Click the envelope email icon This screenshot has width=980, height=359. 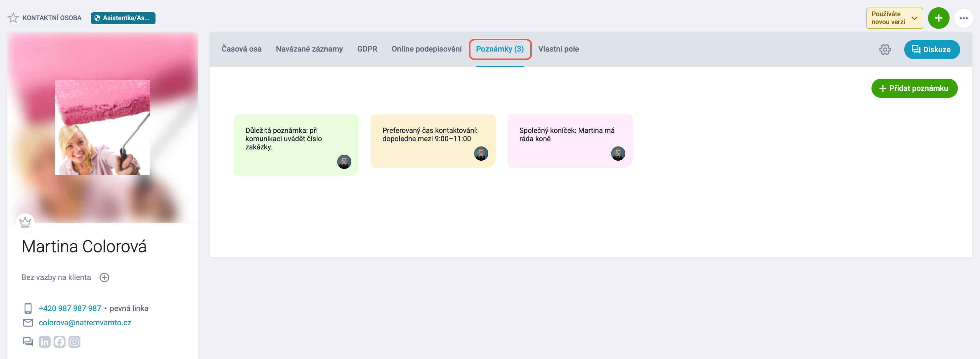[x=28, y=323]
